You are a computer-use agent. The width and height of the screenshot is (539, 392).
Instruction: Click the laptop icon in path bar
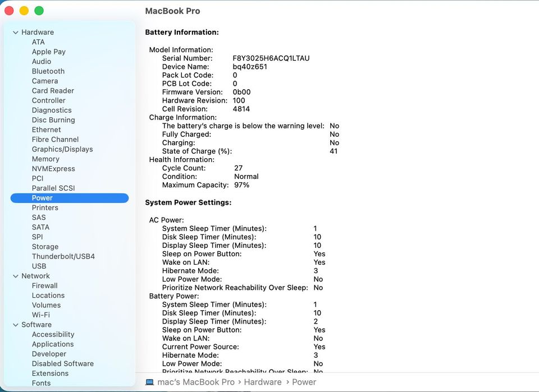[149, 382]
